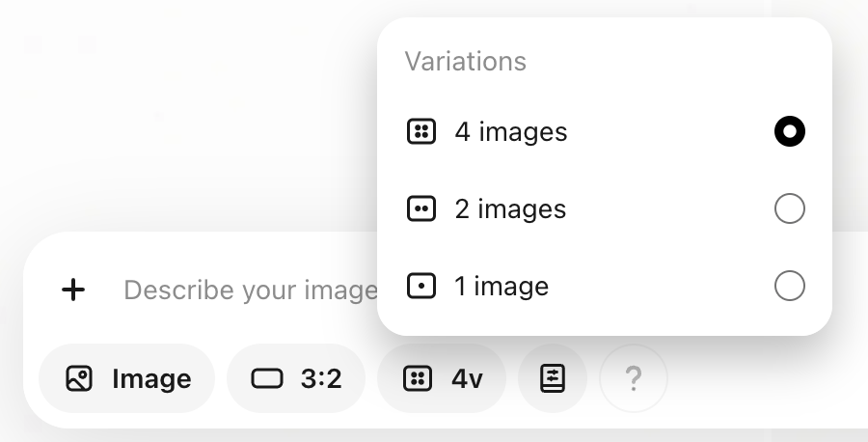This screenshot has height=442, width=868.
Task: Select the 1 image radio button
Action: click(789, 287)
